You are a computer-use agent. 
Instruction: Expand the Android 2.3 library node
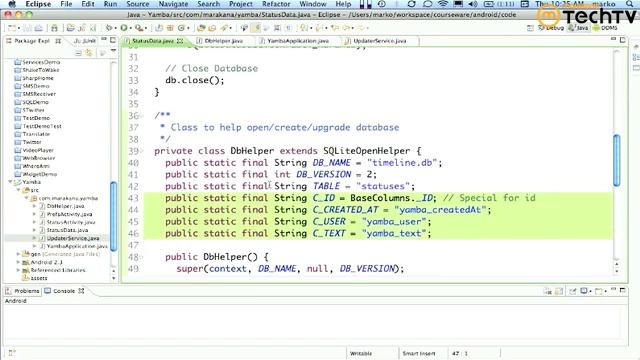click(18, 262)
